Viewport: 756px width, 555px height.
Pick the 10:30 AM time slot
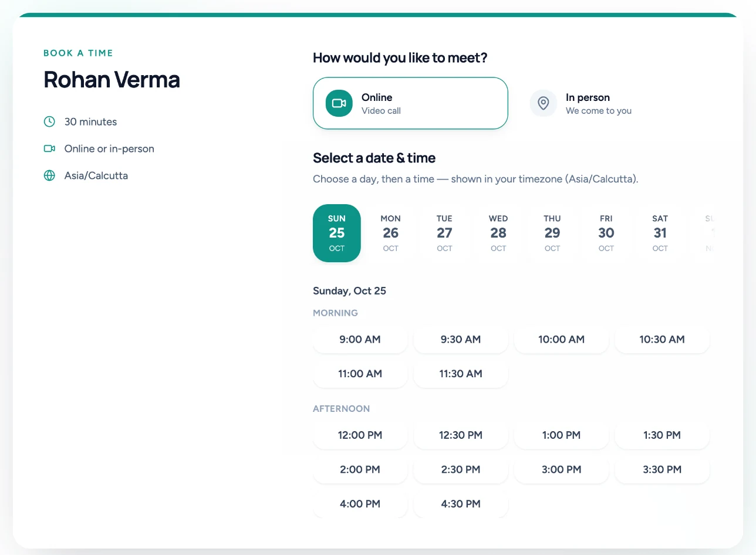click(x=662, y=339)
